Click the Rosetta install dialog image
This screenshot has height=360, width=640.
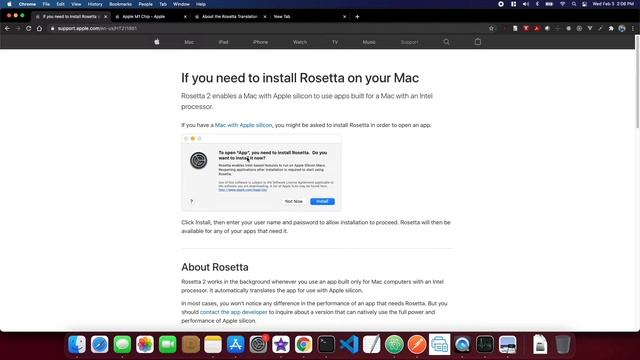(x=261, y=173)
